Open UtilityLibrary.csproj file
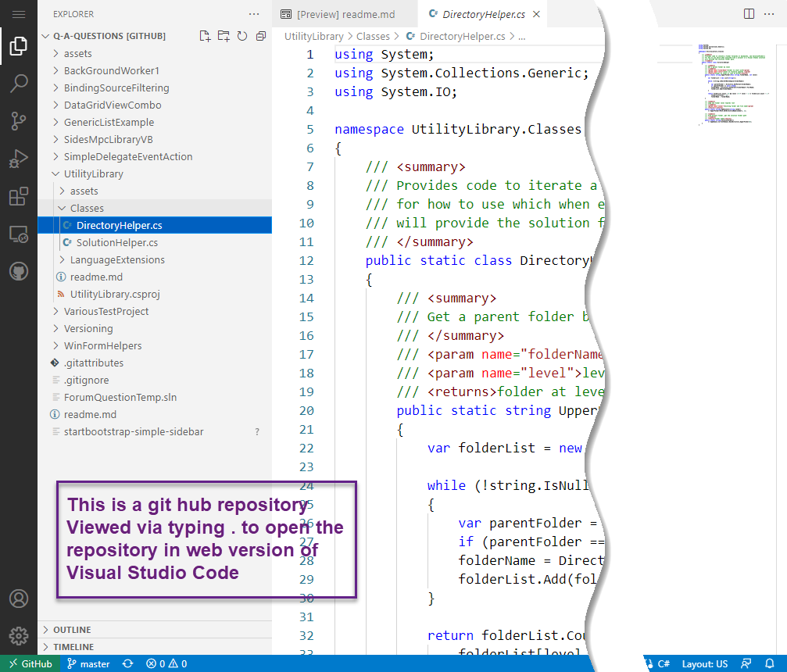787x672 pixels. (155, 294)
